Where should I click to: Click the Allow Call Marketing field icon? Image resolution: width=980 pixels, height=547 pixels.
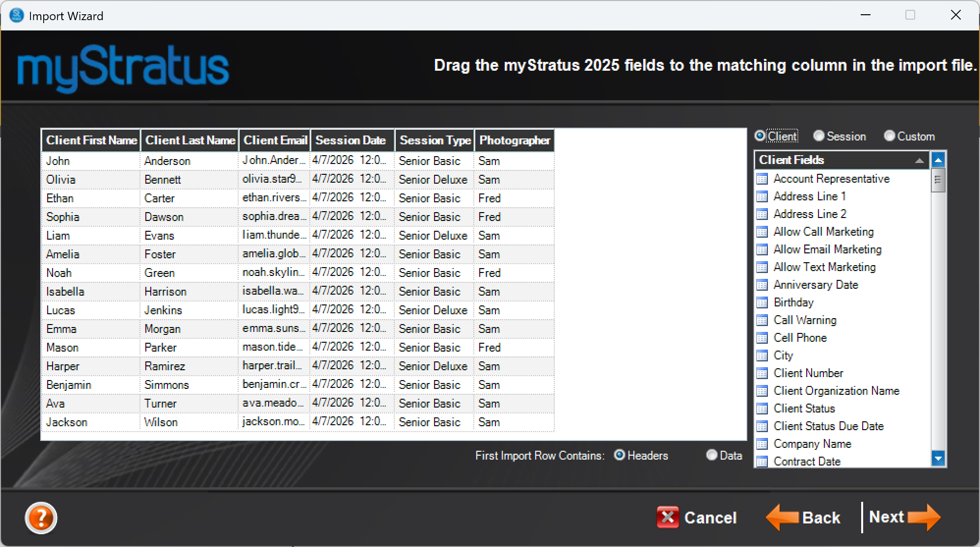(x=762, y=232)
